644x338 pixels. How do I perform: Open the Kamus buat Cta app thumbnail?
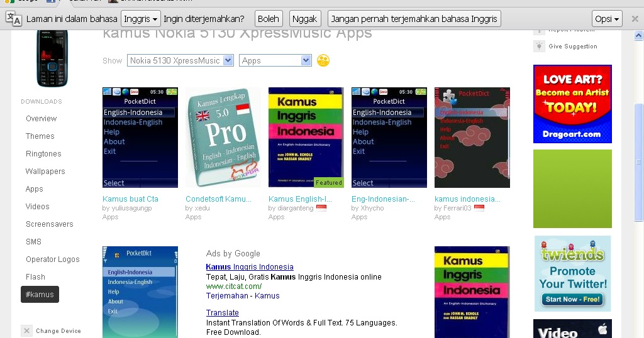[140, 138]
